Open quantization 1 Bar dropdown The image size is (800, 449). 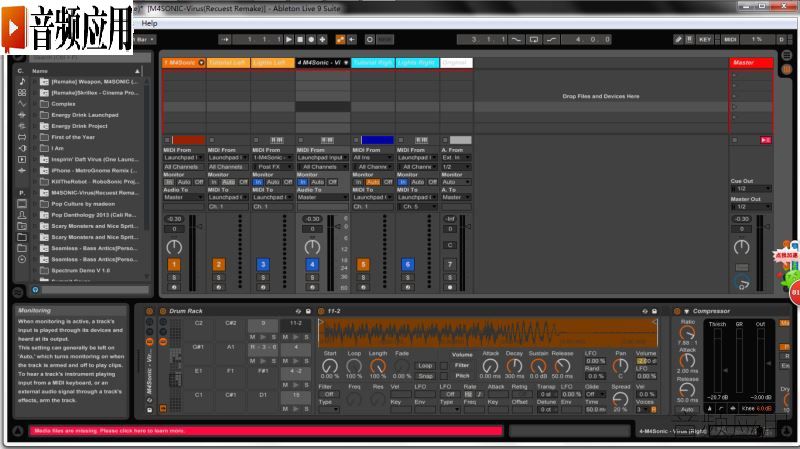point(144,39)
